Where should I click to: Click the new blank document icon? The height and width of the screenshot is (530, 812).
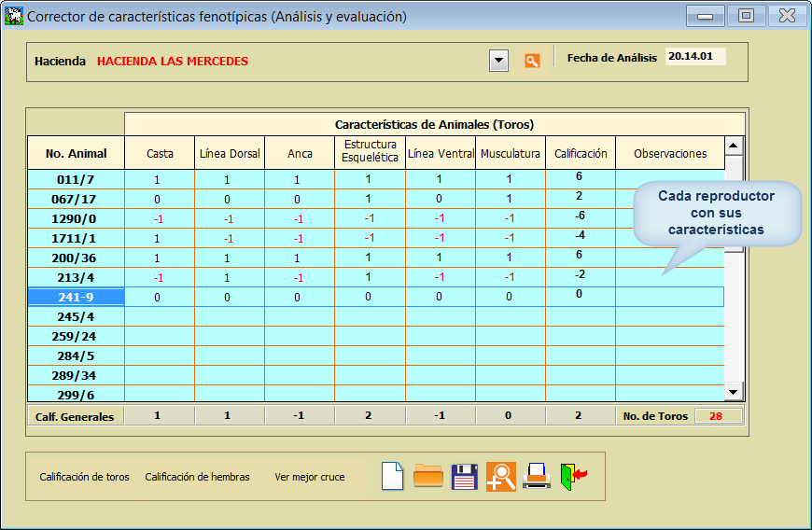(393, 476)
